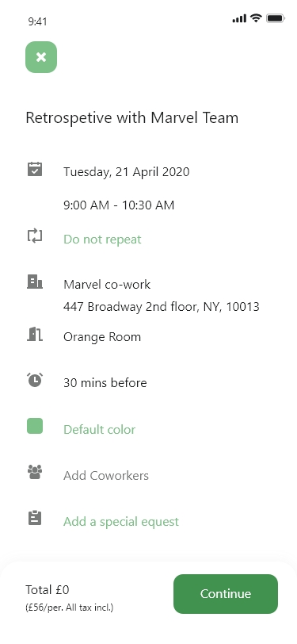Tap the clipboard special request icon
Image resolution: width=297 pixels, height=644 pixels.
[35, 518]
